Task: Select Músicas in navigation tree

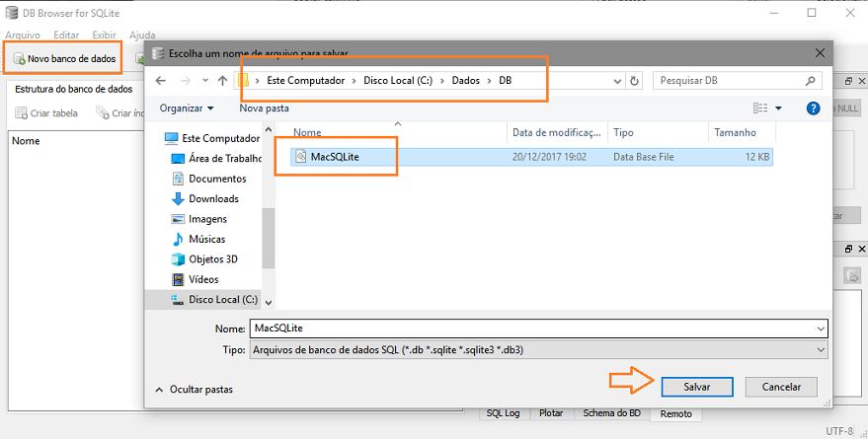Action: 198,239
